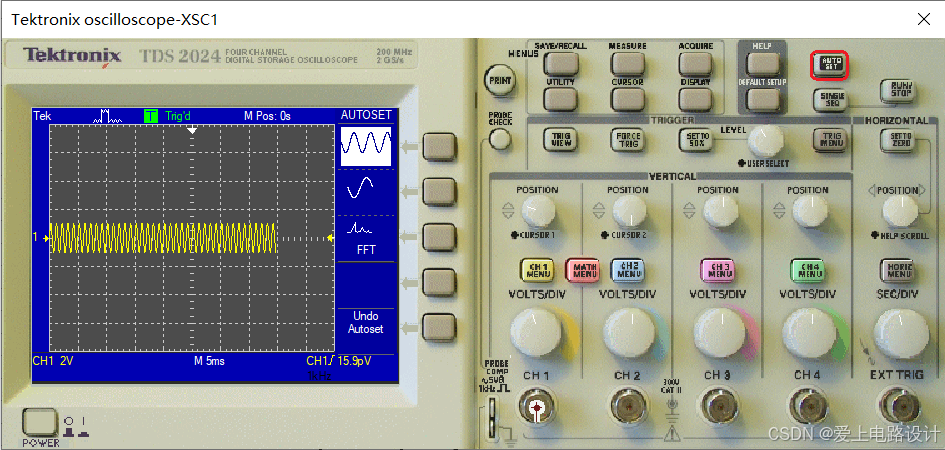Viewport: 945px width, 450px height.
Task: Click the FORCE TRIG button
Action: click(627, 140)
